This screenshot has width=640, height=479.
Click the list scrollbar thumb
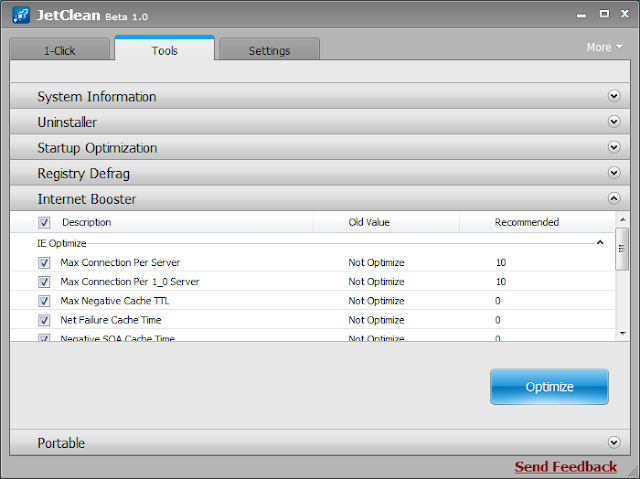click(622, 249)
